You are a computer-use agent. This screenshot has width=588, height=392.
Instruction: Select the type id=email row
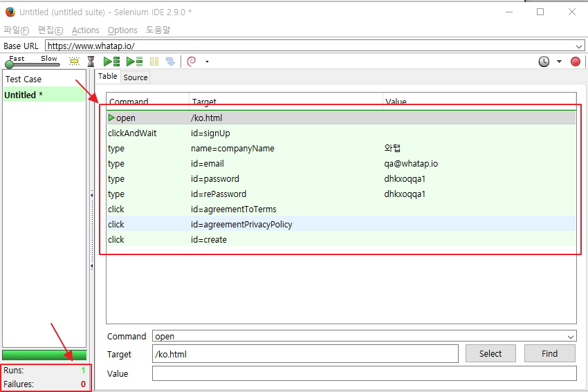pyautogui.click(x=341, y=163)
